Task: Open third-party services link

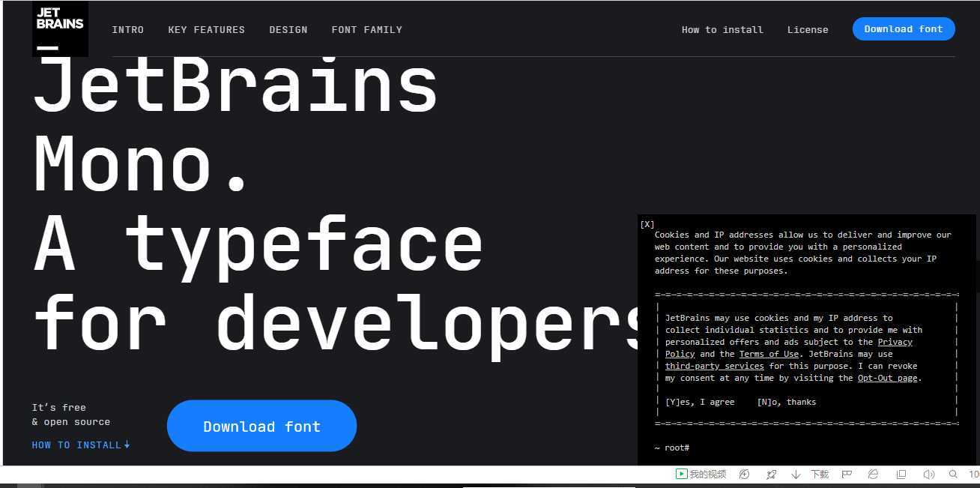Action: pyautogui.click(x=715, y=366)
